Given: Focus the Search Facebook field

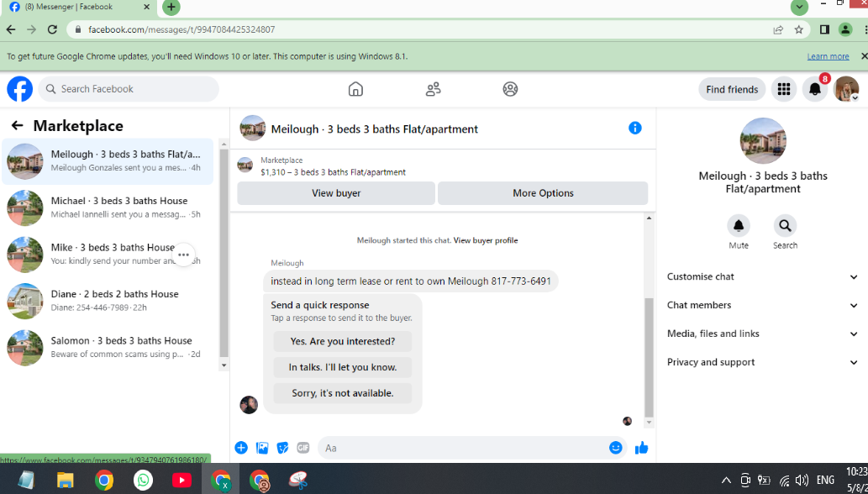Looking at the screenshot, I should tap(129, 89).
